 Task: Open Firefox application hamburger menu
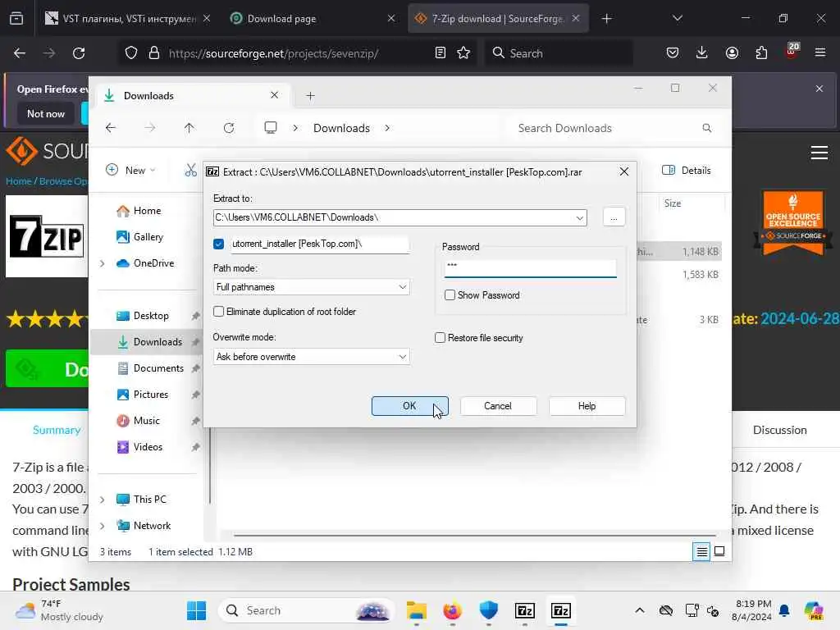(820, 53)
